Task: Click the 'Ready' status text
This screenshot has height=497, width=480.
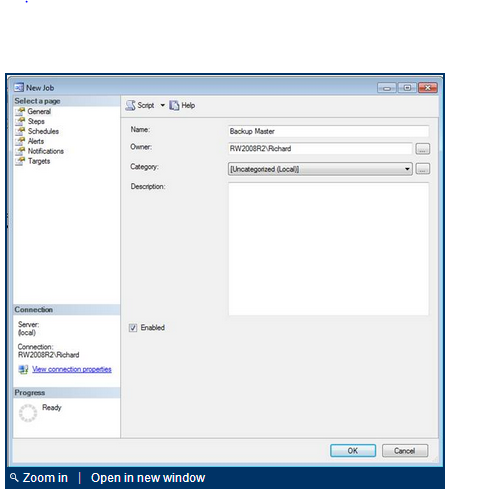Action: 52,408
